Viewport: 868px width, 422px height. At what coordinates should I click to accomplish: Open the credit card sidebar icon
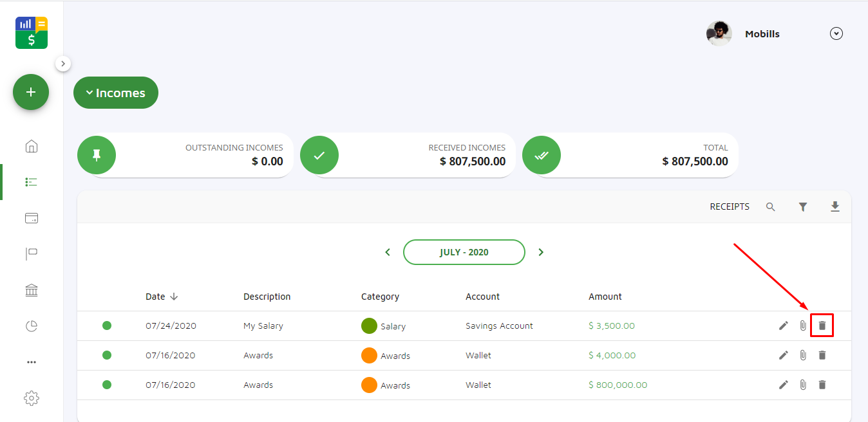point(31,218)
